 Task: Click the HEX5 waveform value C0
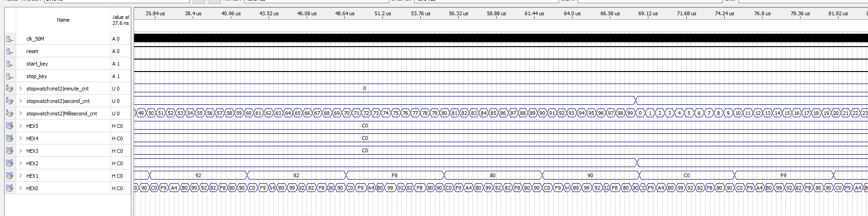click(365, 126)
